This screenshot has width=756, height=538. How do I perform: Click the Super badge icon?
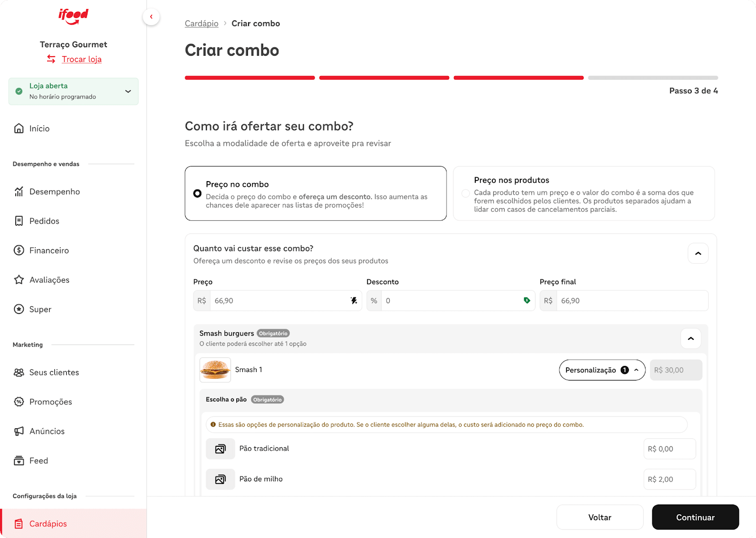(19, 309)
